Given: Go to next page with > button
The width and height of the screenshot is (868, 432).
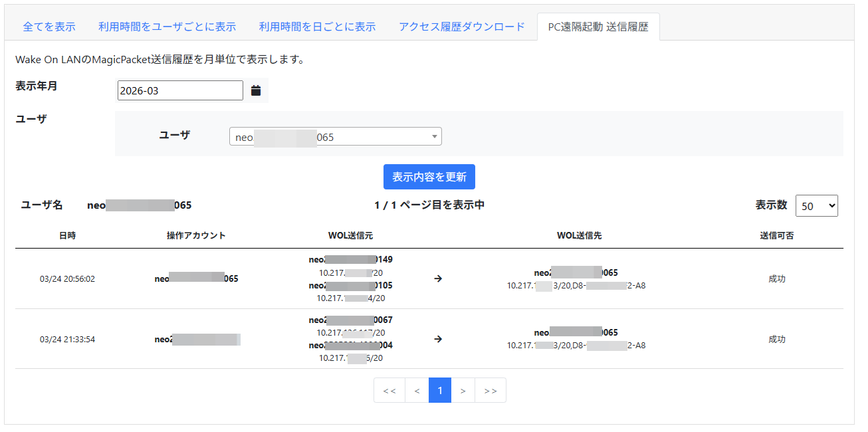Looking at the screenshot, I should [463, 391].
